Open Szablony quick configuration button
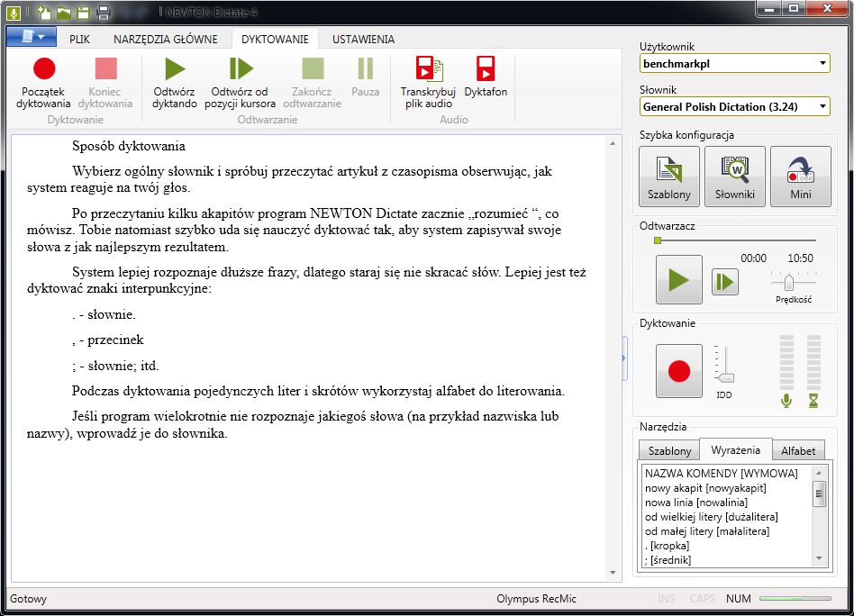Screen dimensions: 854x616 click(x=669, y=177)
